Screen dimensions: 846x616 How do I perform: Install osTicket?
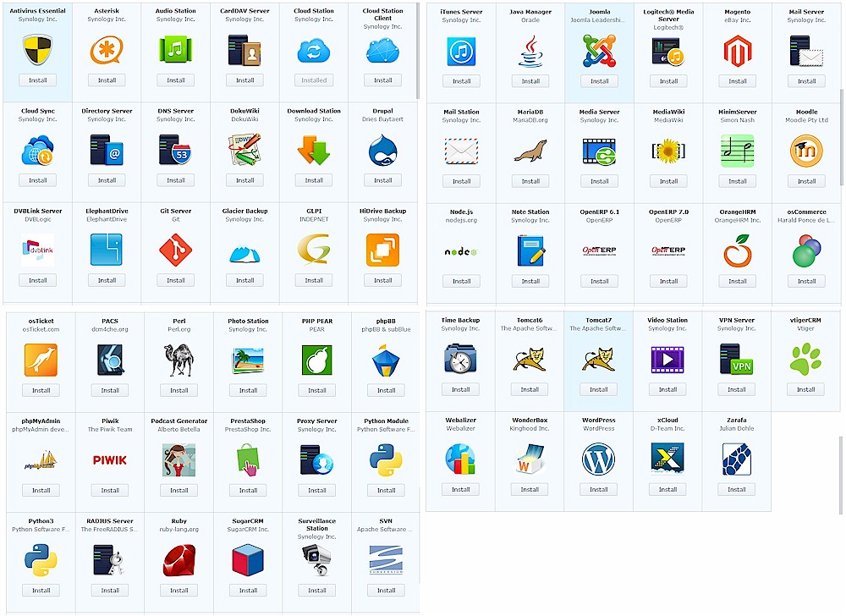tap(41, 391)
